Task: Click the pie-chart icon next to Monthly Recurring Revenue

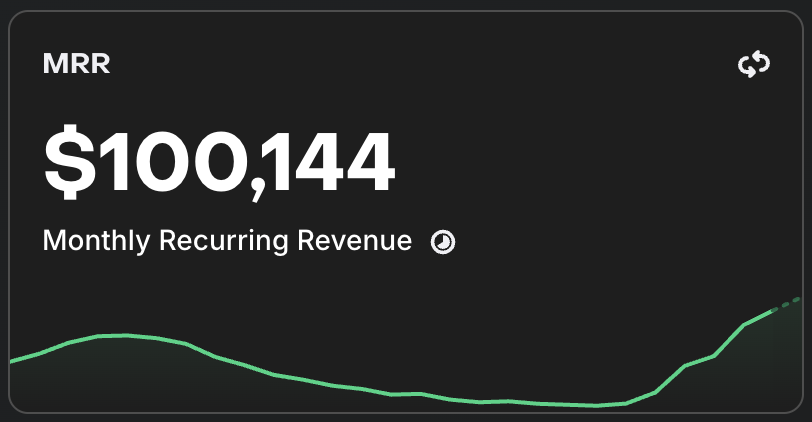Action: coord(443,242)
